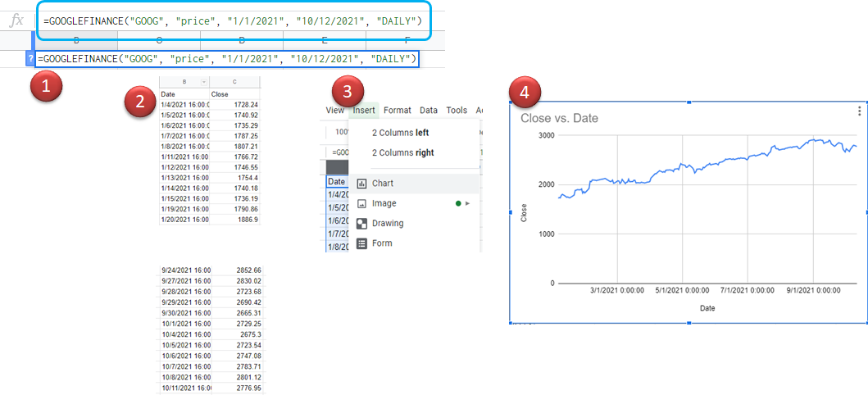Select the 9/24/2021 date cell
Viewport: 868px width, 395px height.
pos(186,270)
